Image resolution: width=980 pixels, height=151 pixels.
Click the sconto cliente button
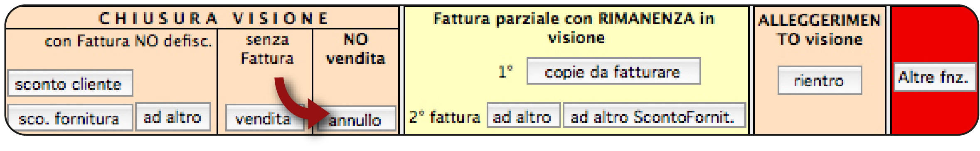pos(70,83)
